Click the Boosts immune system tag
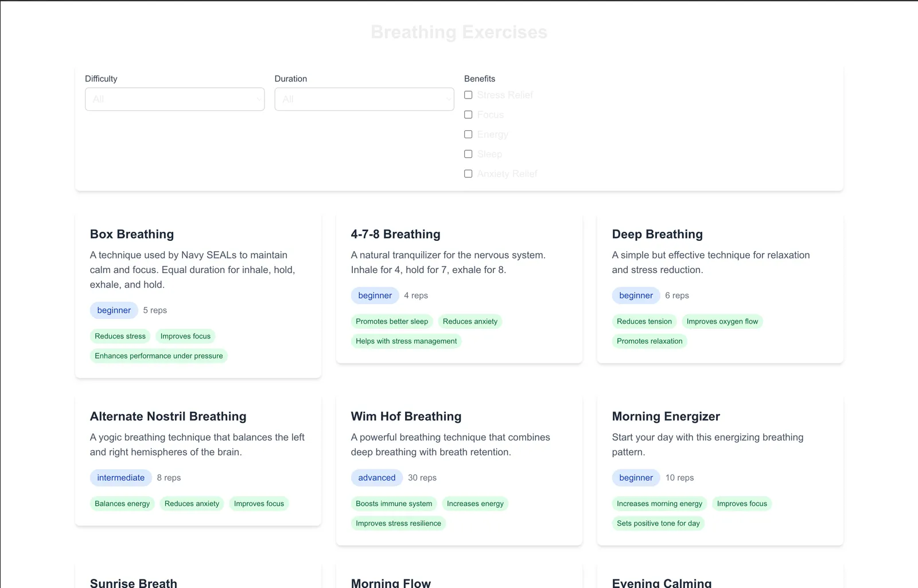Screen dimensions: 918x588 tap(394, 504)
